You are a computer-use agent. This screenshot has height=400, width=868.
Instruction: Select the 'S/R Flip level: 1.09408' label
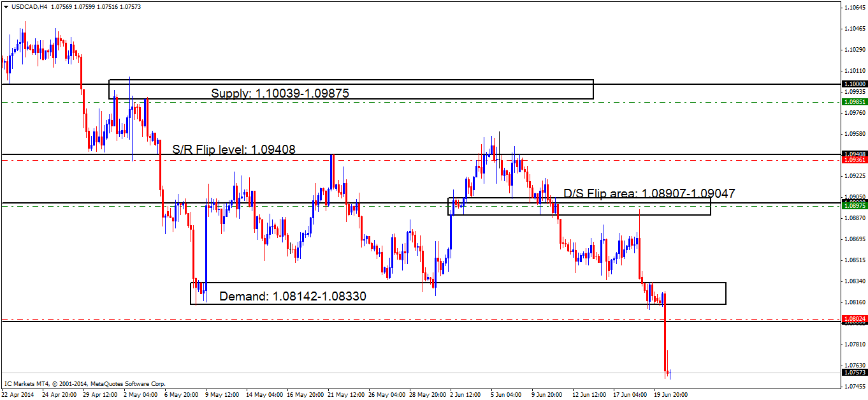click(x=235, y=150)
